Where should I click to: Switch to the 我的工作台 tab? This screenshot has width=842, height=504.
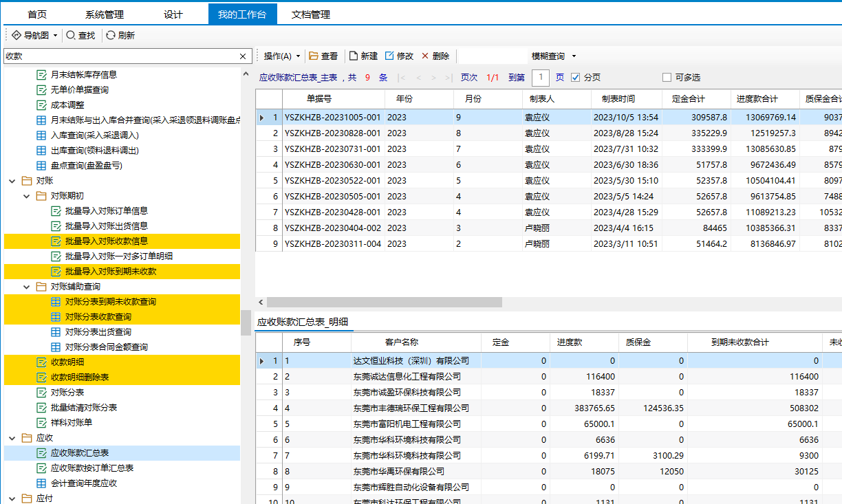tap(242, 14)
